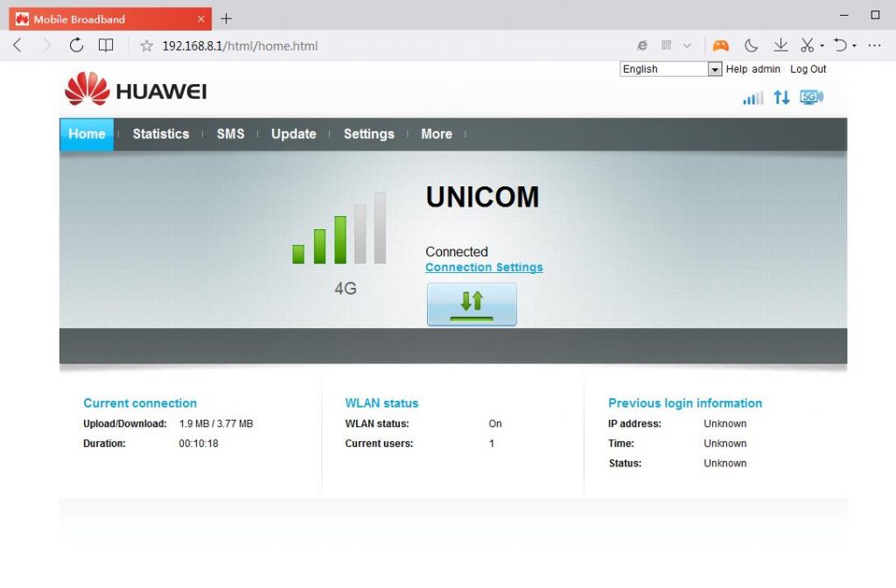Open Internet Explorer mode icon in toolbar
Viewport: 896px width, 588px height.
coord(642,45)
